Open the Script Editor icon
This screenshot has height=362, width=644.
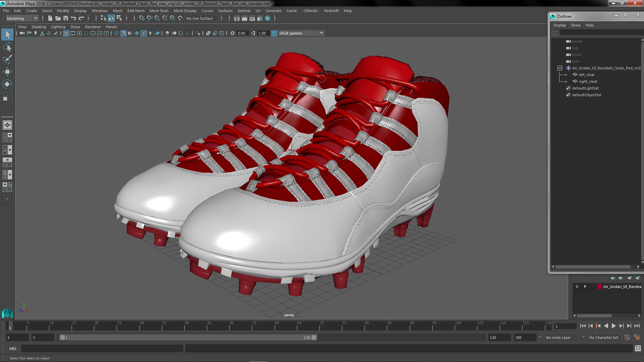click(638, 349)
